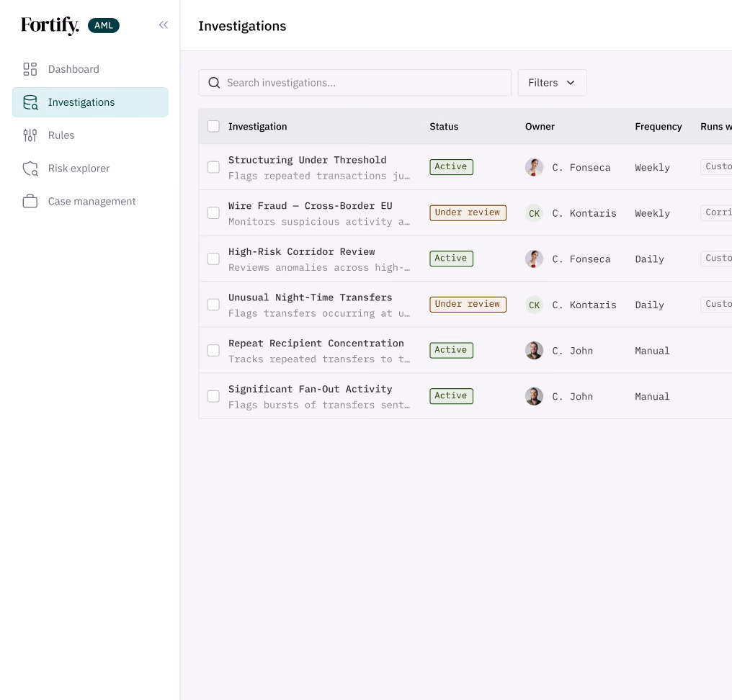This screenshot has width=732, height=700.
Task: Open Case management in the sidebar
Action: [x=90, y=201]
